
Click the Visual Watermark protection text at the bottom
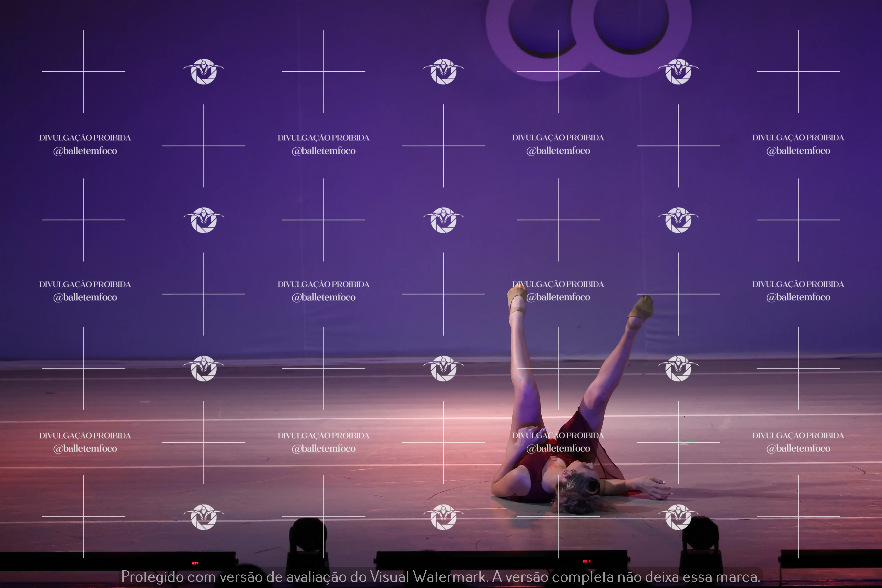[441, 576]
